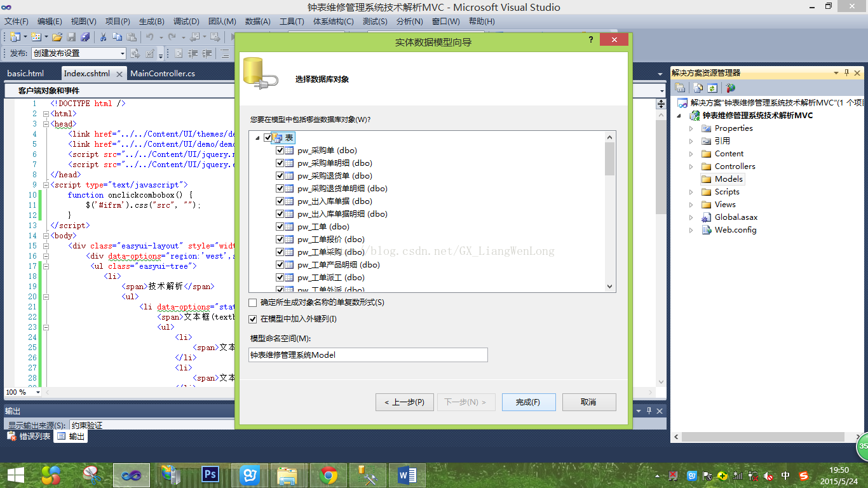Expand the Scripts folder in Solution Explorer
This screenshot has width=868, height=488.
691,192
